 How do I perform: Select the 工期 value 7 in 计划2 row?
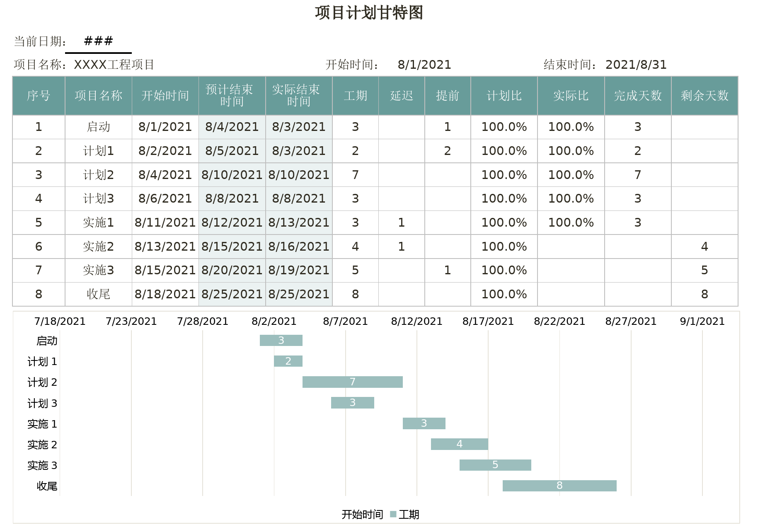click(355, 175)
